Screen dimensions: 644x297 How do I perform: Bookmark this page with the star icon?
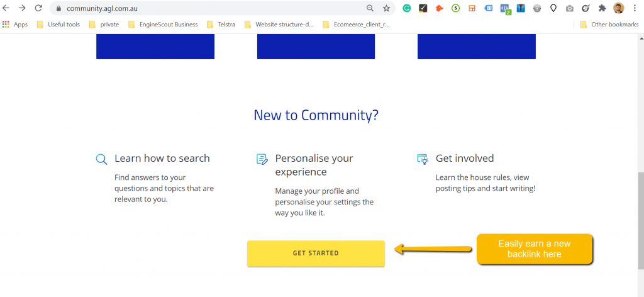click(x=386, y=8)
